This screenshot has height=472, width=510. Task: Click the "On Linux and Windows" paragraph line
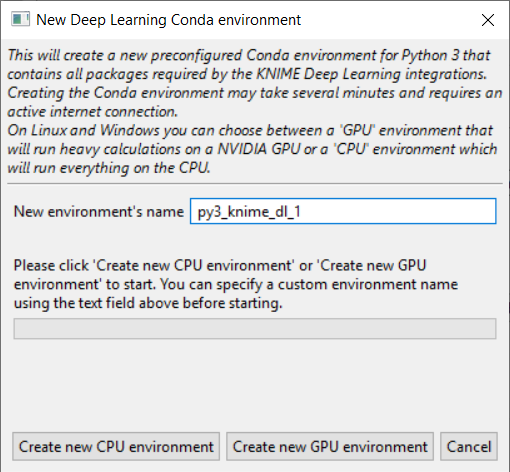[250, 130]
